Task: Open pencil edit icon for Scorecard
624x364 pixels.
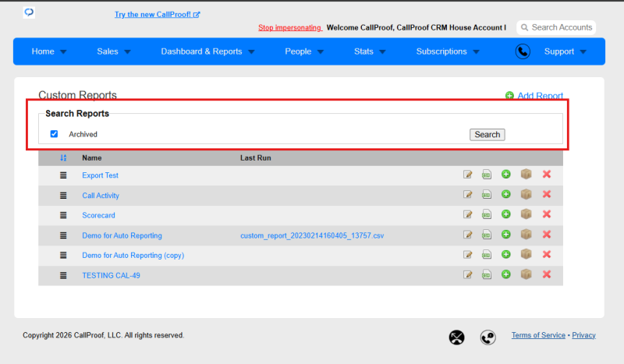Action: 467,214
